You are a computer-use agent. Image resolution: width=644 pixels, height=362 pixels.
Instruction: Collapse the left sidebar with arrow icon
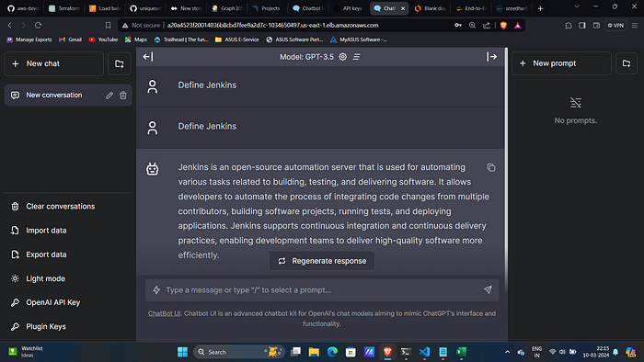tap(148, 57)
